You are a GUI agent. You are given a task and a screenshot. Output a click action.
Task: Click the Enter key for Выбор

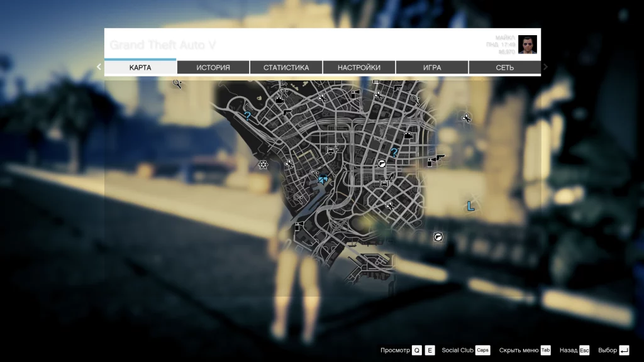[x=624, y=350]
